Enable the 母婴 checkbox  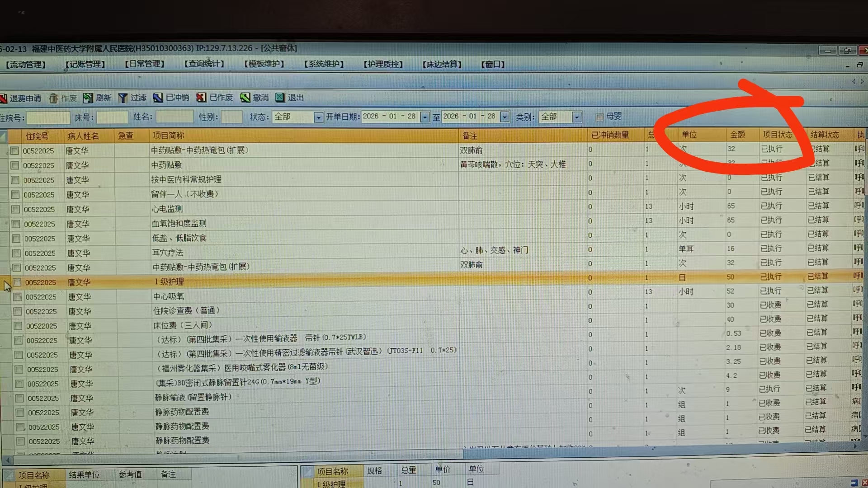tap(599, 117)
